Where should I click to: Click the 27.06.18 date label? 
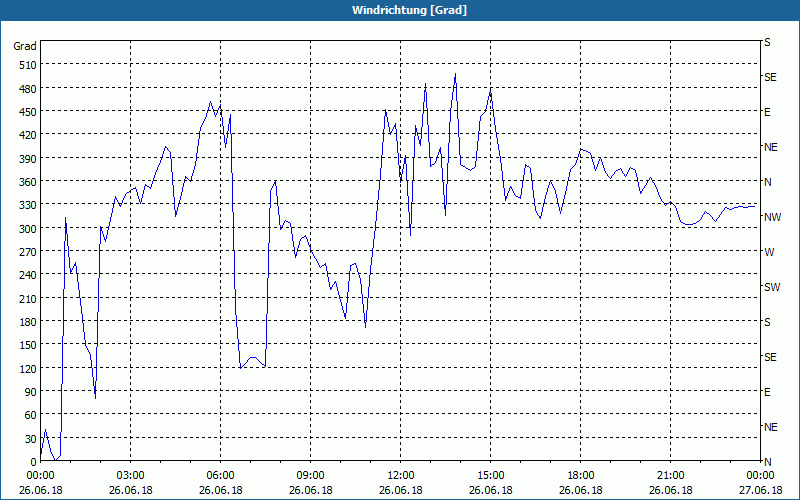tap(760, 490)
